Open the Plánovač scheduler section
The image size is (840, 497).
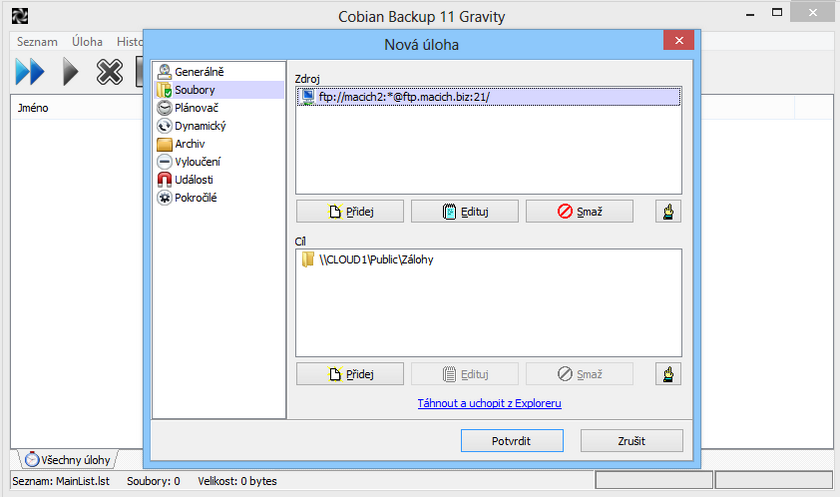click(196, 108)
